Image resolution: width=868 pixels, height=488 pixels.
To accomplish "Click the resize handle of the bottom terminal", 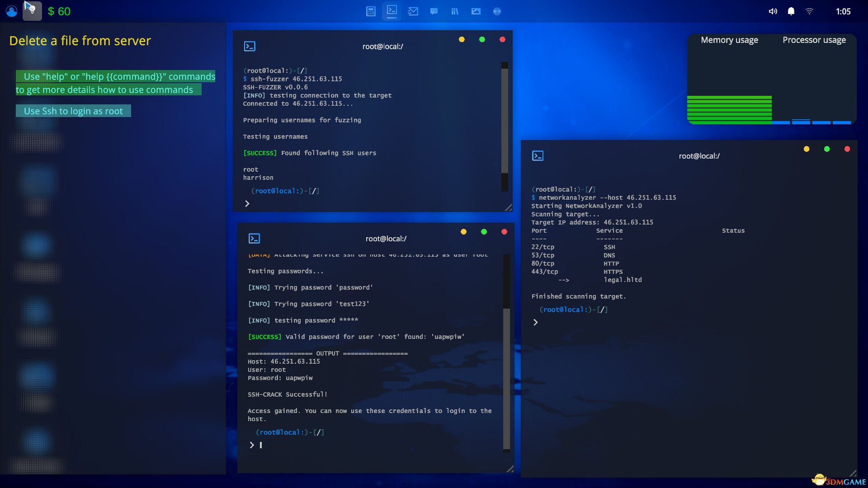I will (x=511, y=469).
